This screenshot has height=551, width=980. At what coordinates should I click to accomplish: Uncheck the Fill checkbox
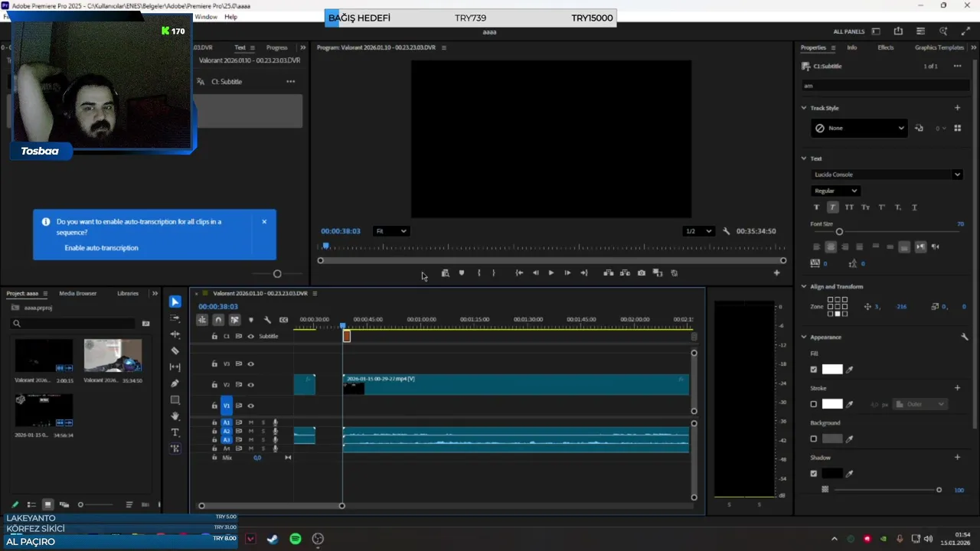(x=814, y=370)
